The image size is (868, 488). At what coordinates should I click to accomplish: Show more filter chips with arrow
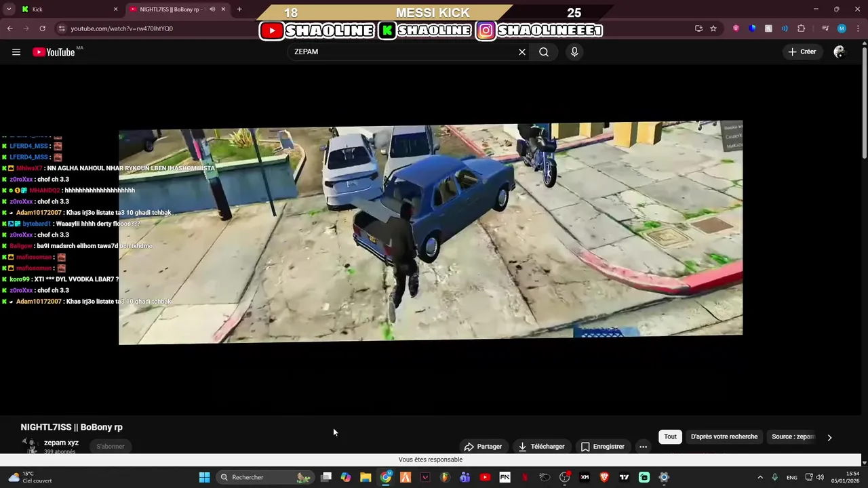tap(829, 438)
